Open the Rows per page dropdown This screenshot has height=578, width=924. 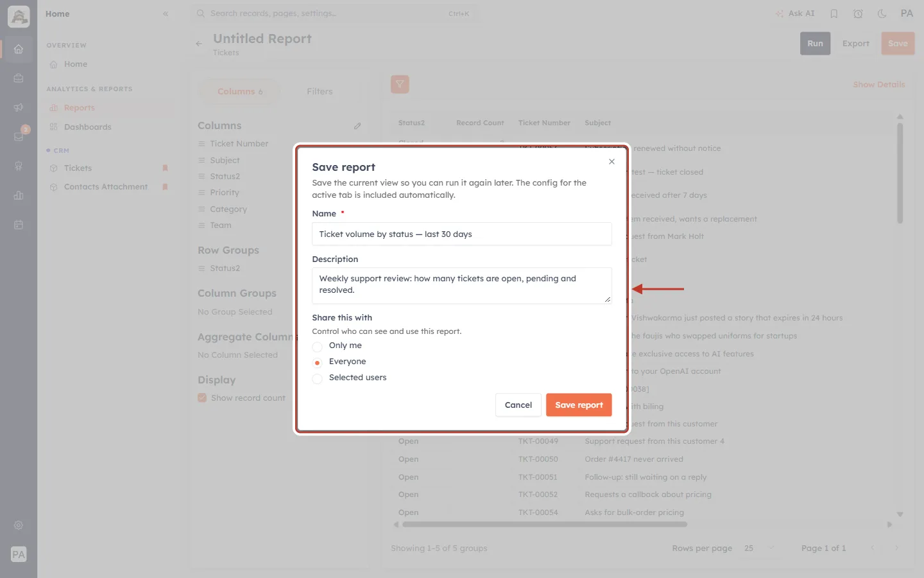(759, 548)
